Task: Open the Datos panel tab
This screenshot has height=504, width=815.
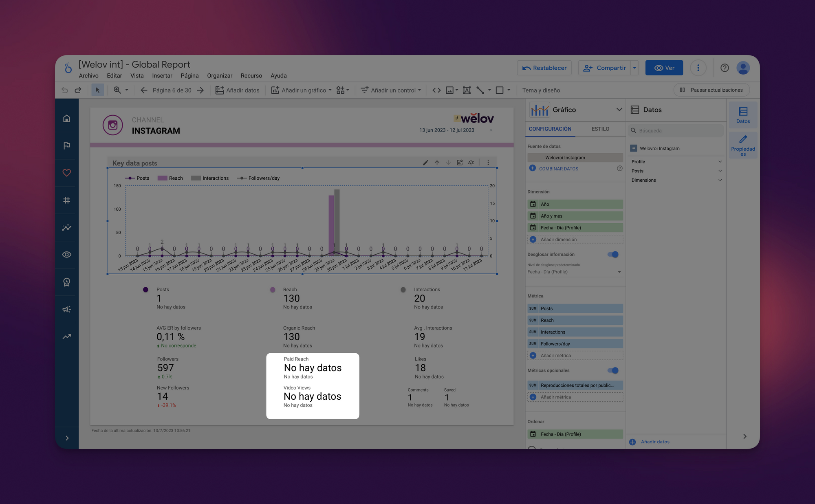Action: coord(743,115)
